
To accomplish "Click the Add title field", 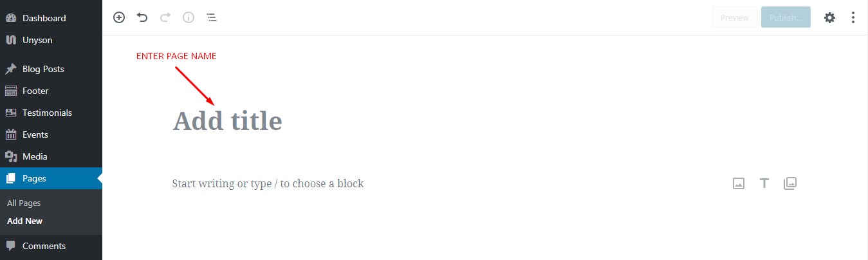I will 228,121.
